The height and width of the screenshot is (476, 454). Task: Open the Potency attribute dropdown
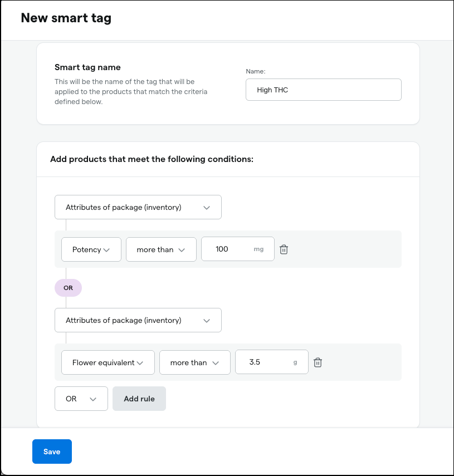pyautogui.click(x=91, y=249)
